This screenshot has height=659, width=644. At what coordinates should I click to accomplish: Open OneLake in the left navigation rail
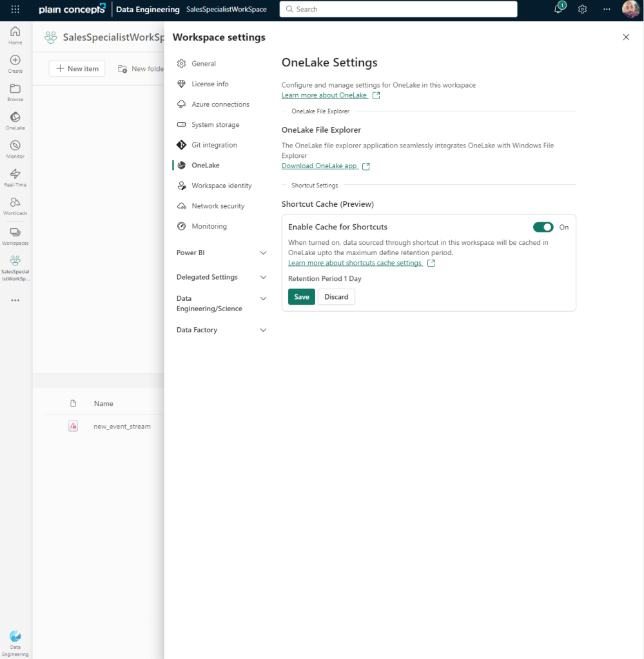(x=15, y=120)
